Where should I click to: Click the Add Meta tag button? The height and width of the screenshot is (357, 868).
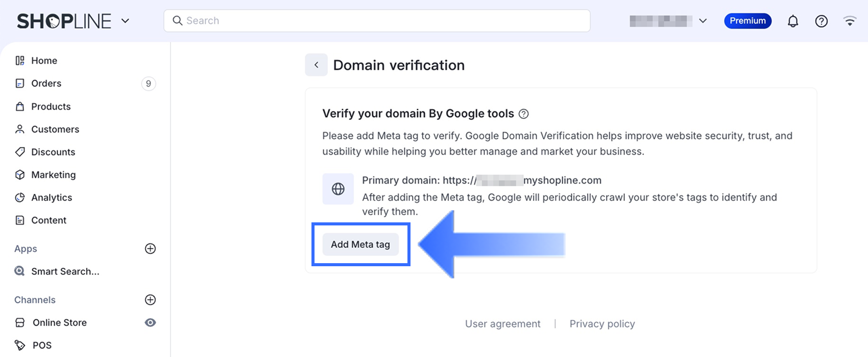(x=360, y=244)
